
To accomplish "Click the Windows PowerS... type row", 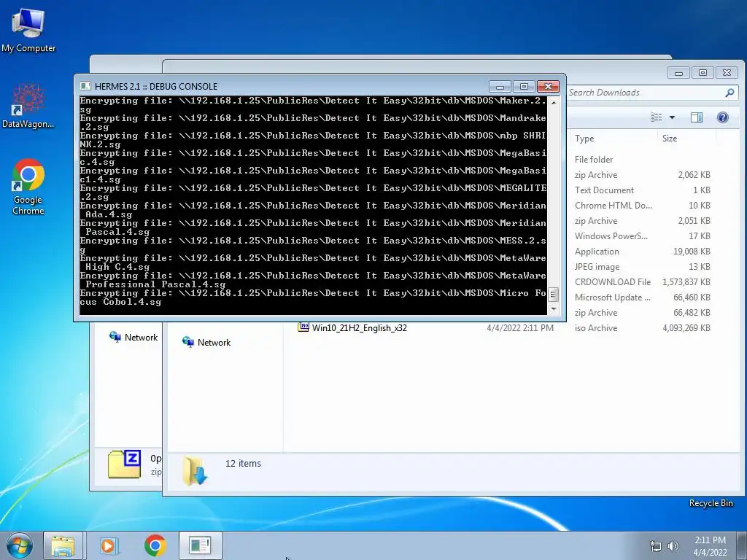I will pyautogui.click(x=611, y=236).
